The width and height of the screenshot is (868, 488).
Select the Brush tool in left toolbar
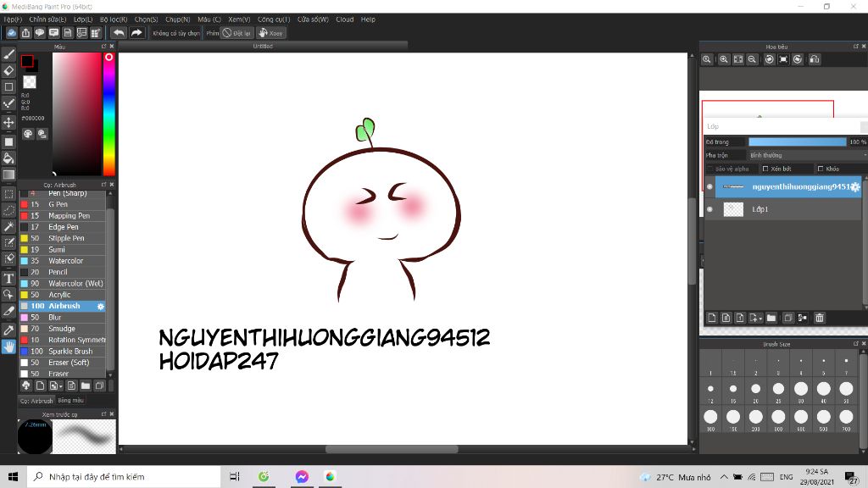pyautogui.click(x=8, y=54)
